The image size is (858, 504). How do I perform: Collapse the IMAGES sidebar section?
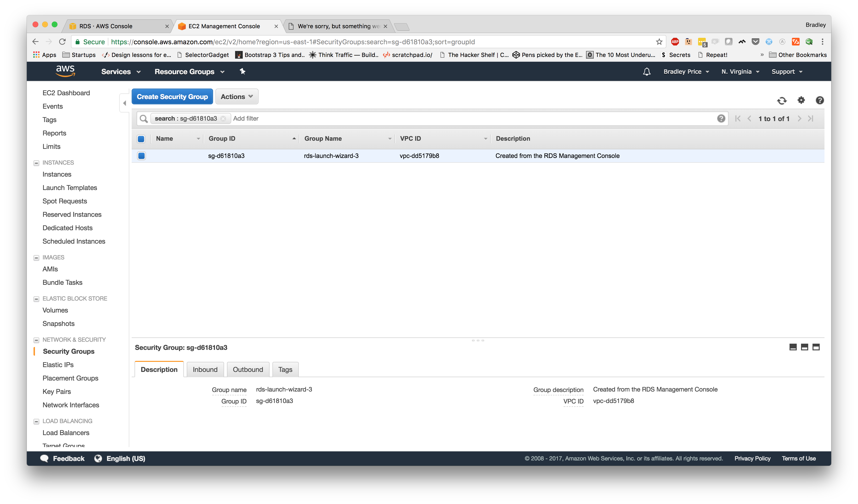click(36, 258)
